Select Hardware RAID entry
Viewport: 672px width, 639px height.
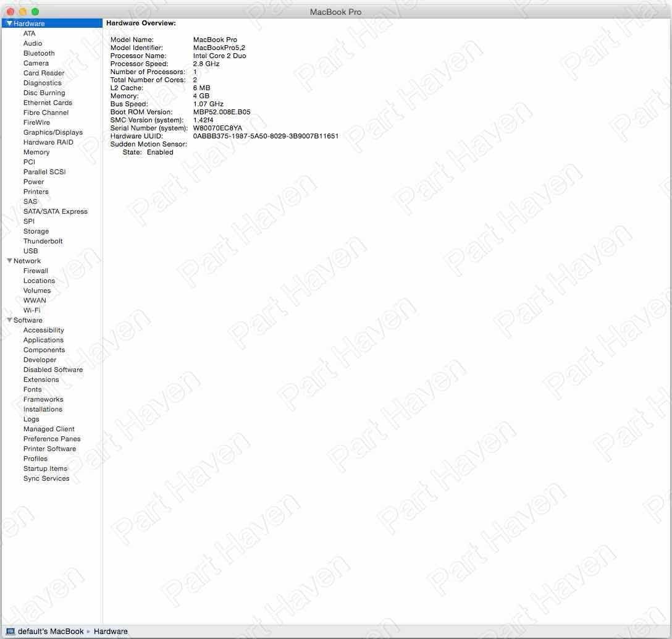[x=48, y=142]
